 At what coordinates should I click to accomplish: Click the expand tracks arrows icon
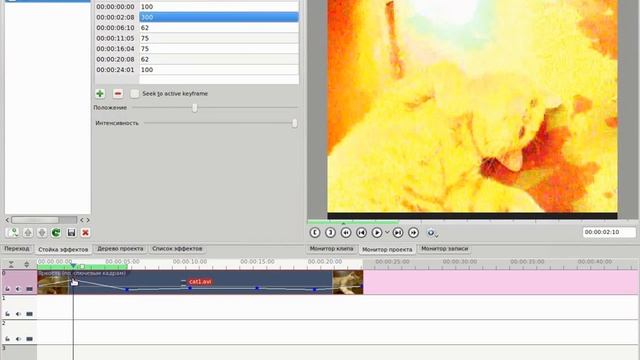(x=27, y=264)
